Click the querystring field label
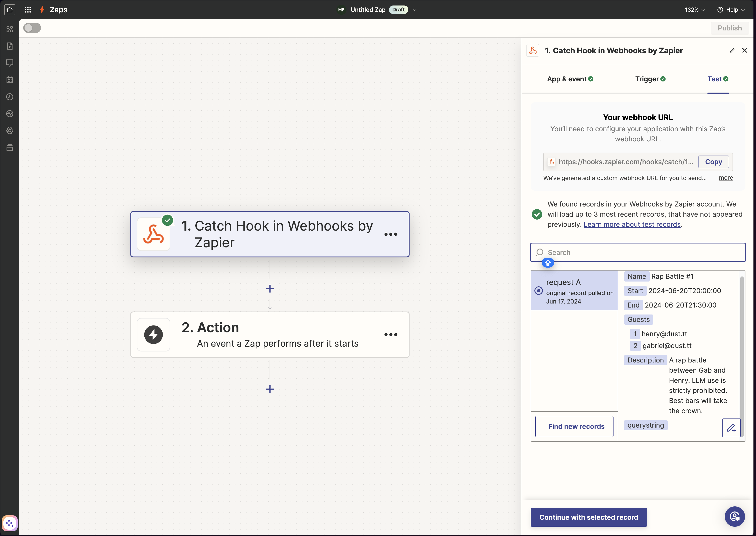756x536 pixels. coord(646,425)
